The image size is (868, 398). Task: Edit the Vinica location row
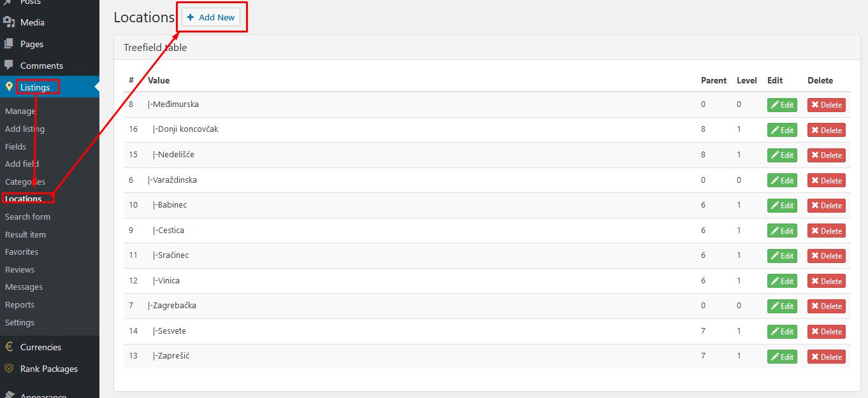(782, 281)
